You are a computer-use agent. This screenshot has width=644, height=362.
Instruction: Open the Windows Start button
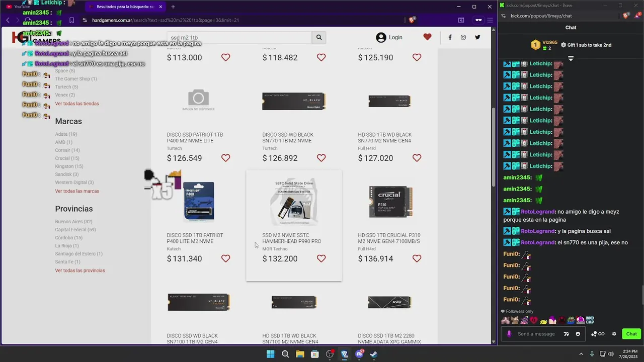point(270,354)
